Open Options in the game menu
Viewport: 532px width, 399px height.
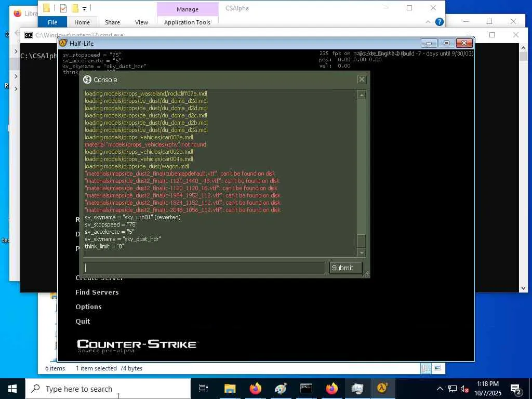(x=88, y=307)
